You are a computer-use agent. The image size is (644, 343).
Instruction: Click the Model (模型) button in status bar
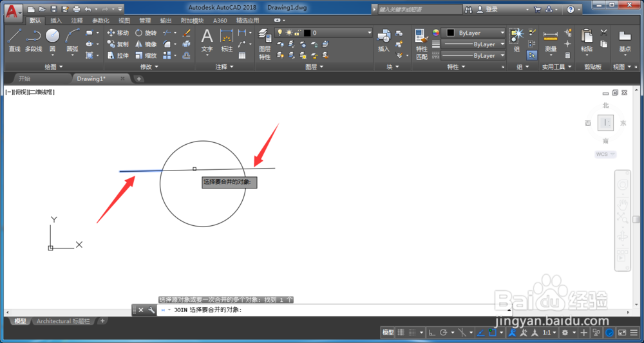click(388, 332)
